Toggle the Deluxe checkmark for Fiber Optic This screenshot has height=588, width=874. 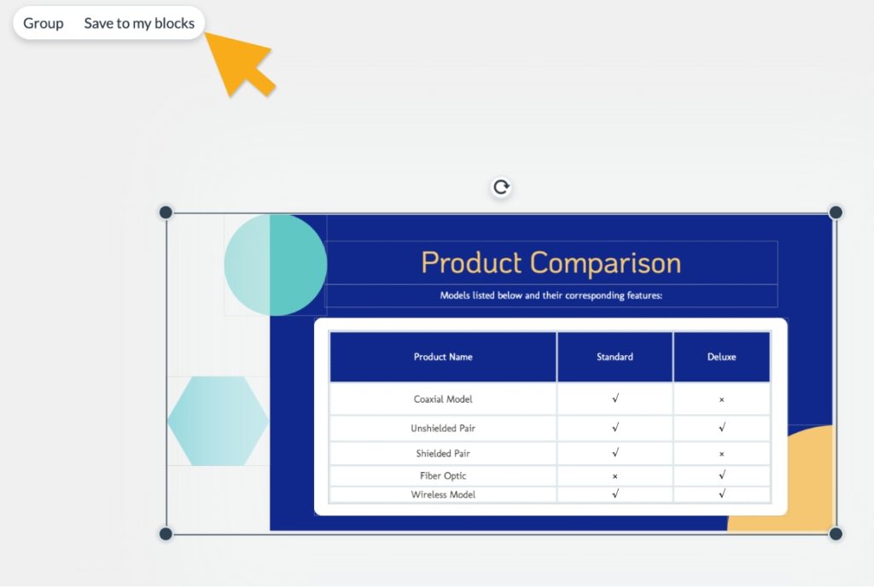pyautogui.click(x=721, y=475)
